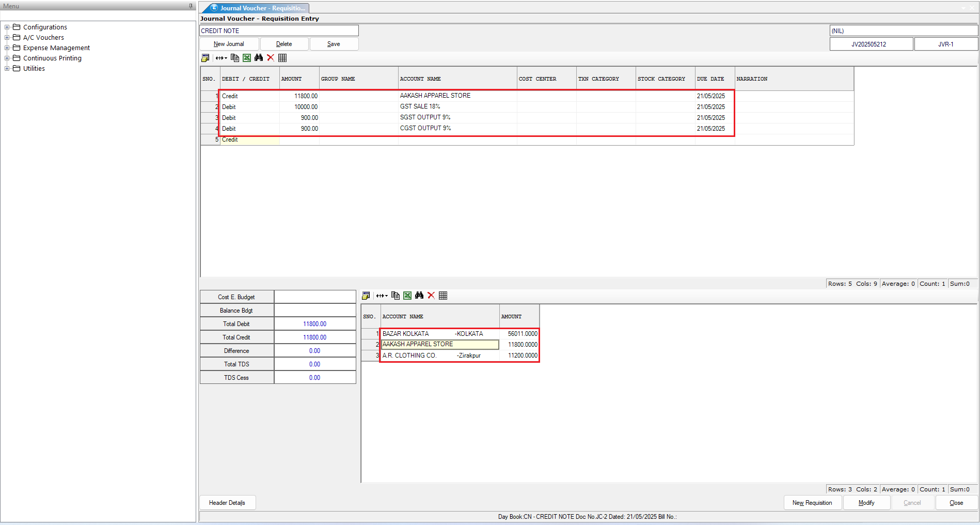
Task: Open Header Details
Action: tap(227, 503)
